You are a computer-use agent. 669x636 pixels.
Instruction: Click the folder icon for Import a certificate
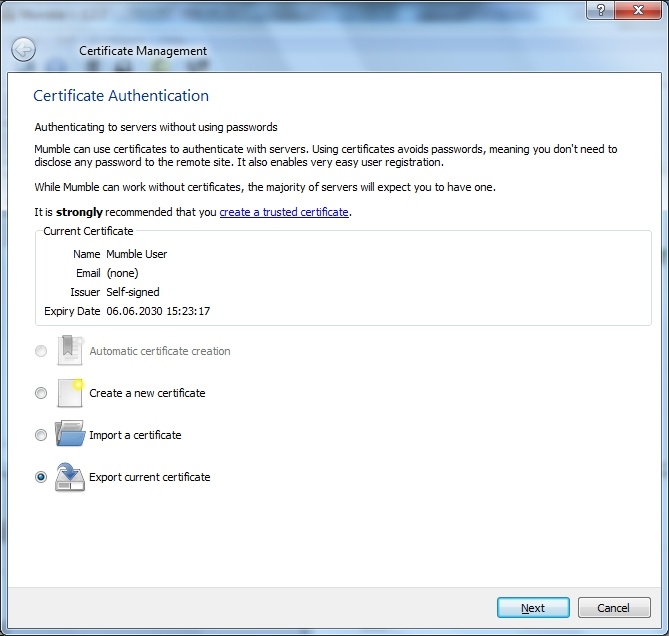(x=70, y=434)
